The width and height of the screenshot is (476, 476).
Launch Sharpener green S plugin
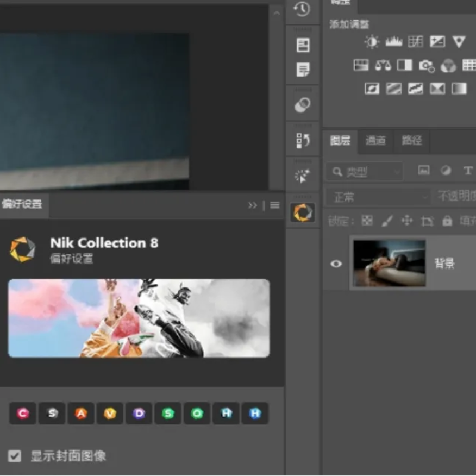click(x=168, y=413)
